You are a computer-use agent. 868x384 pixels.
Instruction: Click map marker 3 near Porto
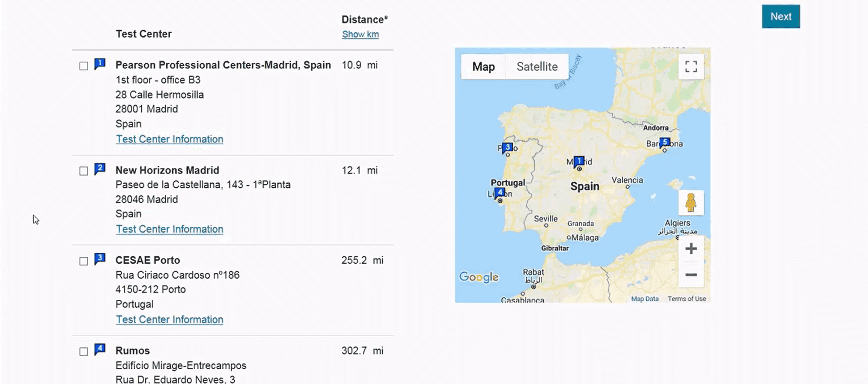click(x=507, y=147)
